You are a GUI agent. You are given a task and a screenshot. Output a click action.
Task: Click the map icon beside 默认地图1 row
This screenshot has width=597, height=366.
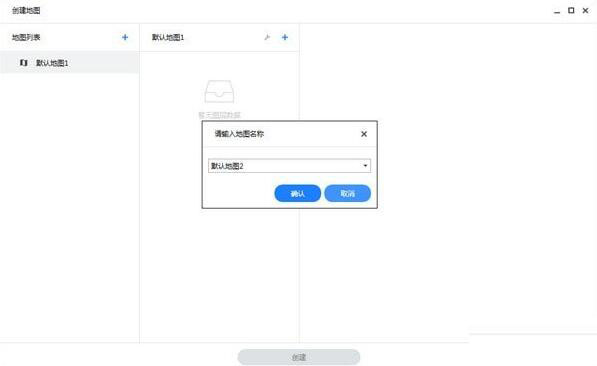[24, 63]
